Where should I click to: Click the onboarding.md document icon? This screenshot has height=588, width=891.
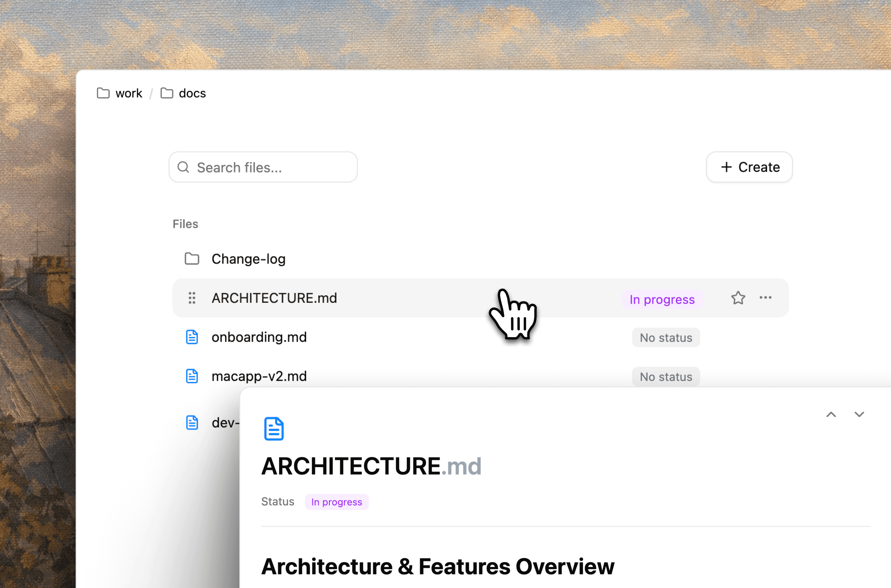192,337
